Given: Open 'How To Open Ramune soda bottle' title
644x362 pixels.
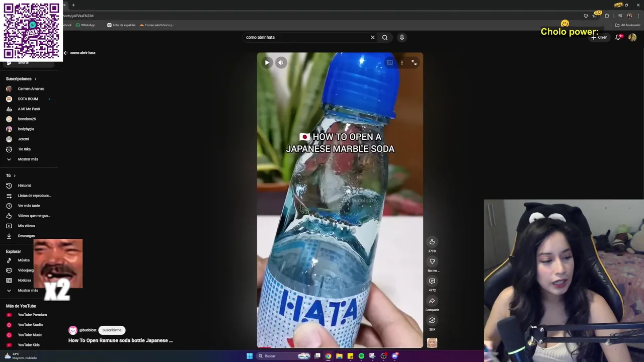Looking at the screenshot, I should tap(120, 340).
